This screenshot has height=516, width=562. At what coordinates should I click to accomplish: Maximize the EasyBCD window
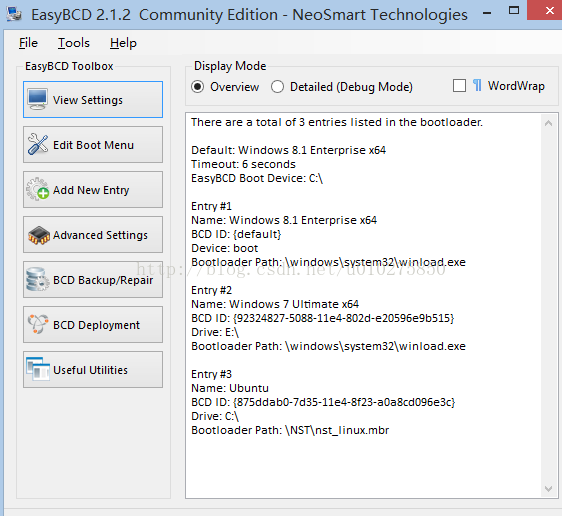point(514,11)
